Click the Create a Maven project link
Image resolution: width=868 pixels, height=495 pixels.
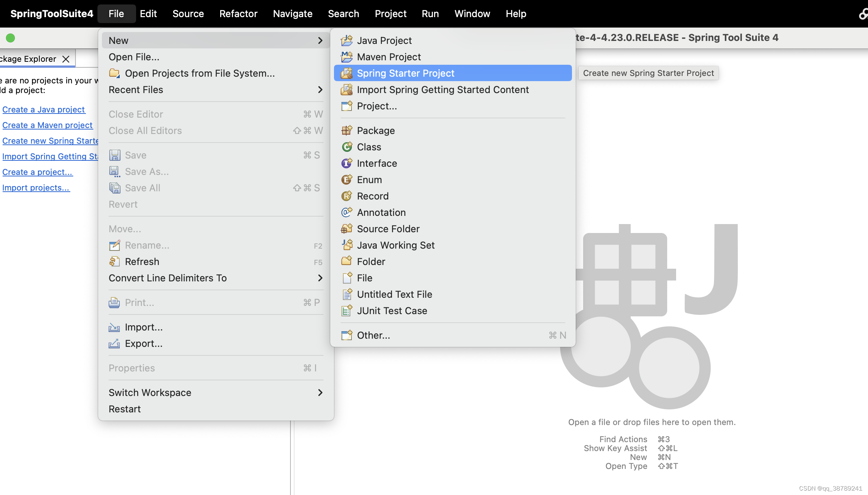[x=47, y=125]
